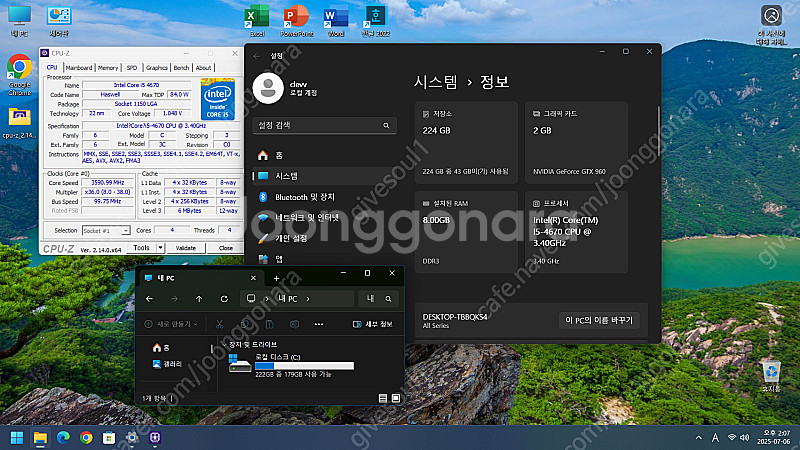Select 네트워크 및 인터넷 in Settings
The height and width of the screenshot is (450, 800).
[324, 218]
